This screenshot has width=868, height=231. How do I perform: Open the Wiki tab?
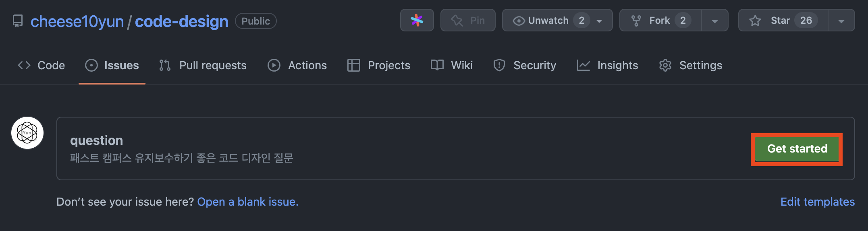coord(452,65)
